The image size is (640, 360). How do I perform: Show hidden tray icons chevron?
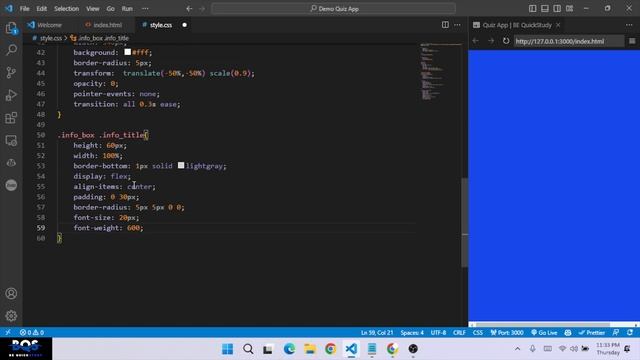coord(518,349)
